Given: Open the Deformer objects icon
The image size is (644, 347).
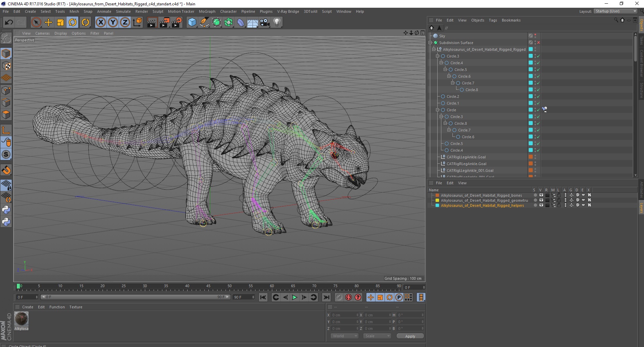Looking at the screenshot, I should tap(241, 23).
